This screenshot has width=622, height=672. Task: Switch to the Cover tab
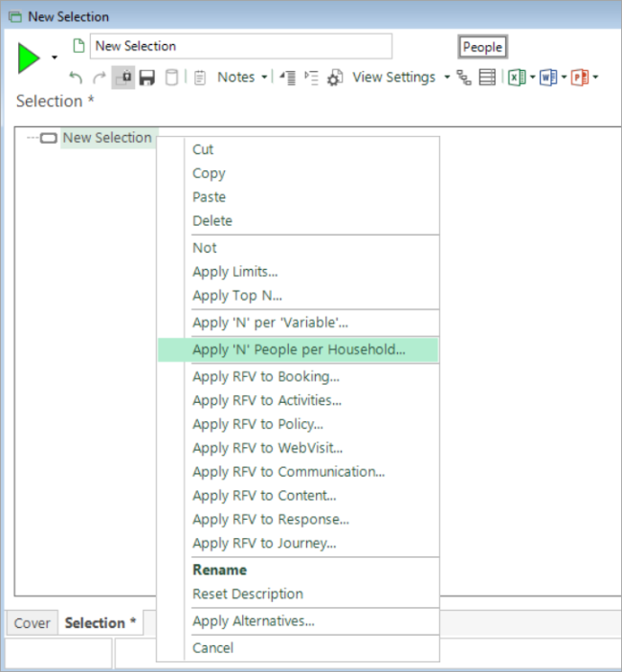[33, 623]
